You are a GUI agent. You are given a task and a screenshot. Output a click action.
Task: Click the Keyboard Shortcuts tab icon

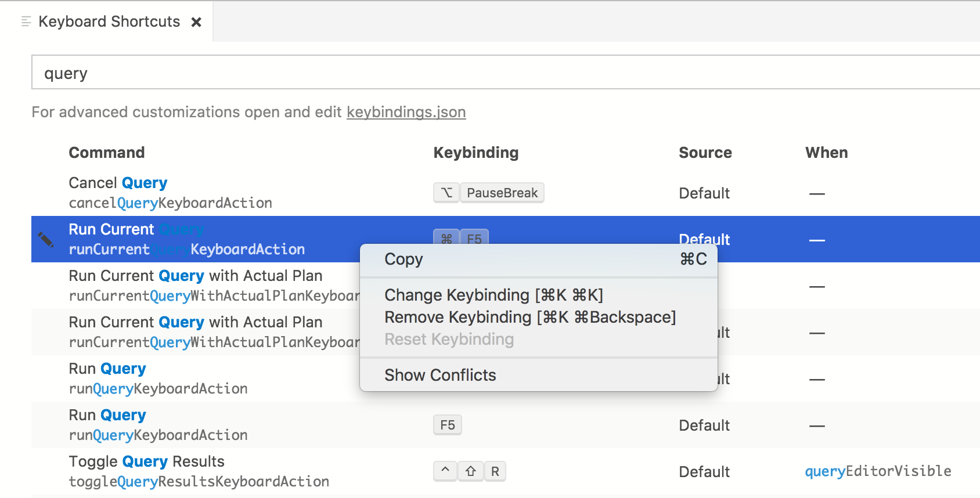tap(26, 21)
